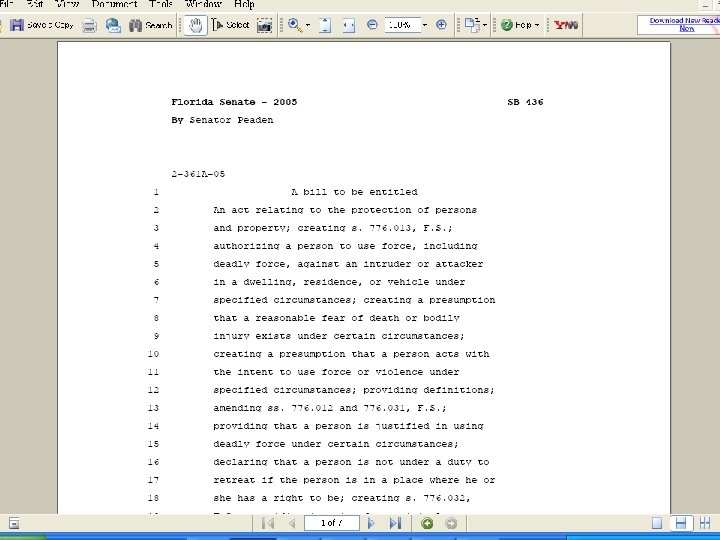Viewport: 720px width, 540px height.
Task: Open the Help menu
Action: click(x=244, y=5)
